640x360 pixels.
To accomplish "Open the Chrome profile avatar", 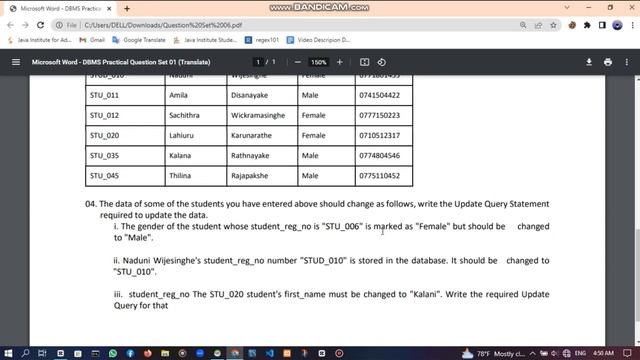I will coord(617,25).
